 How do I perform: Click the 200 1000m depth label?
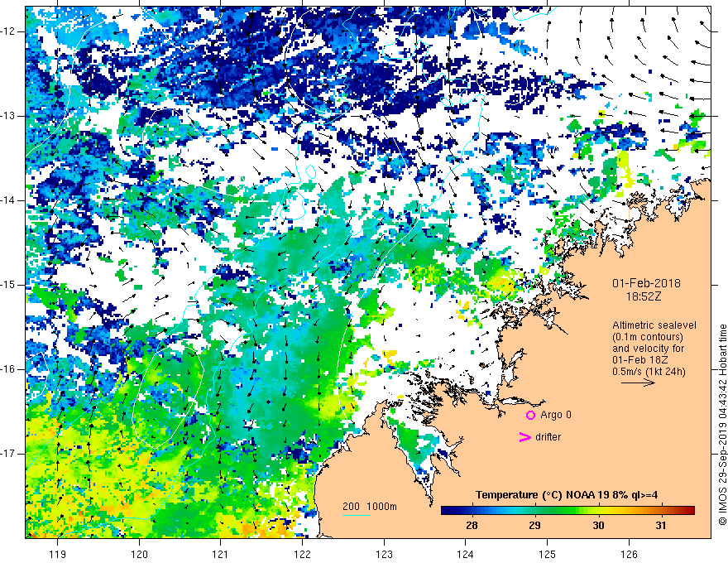point(370,507)
